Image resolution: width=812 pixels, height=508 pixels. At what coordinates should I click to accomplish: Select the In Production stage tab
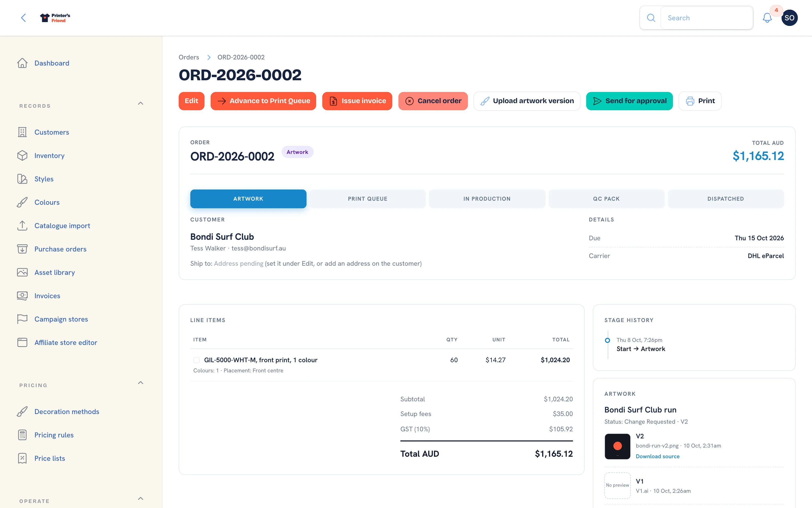pos(487,199)
